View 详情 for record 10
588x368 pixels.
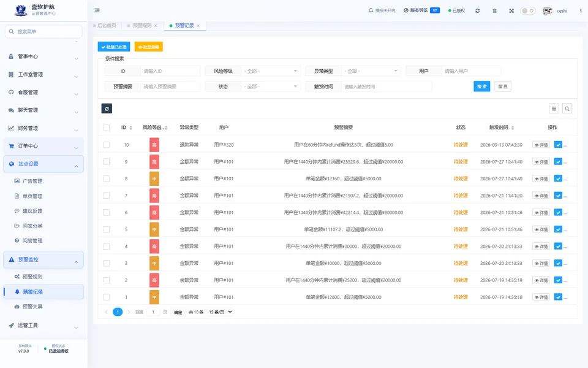coord(541,145)
